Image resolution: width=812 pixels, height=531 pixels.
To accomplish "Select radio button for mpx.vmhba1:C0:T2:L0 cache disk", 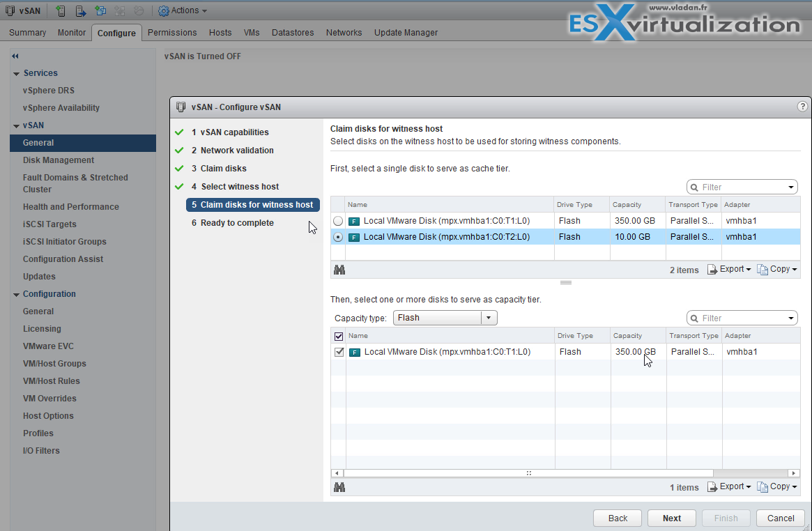I will [338, 237].
